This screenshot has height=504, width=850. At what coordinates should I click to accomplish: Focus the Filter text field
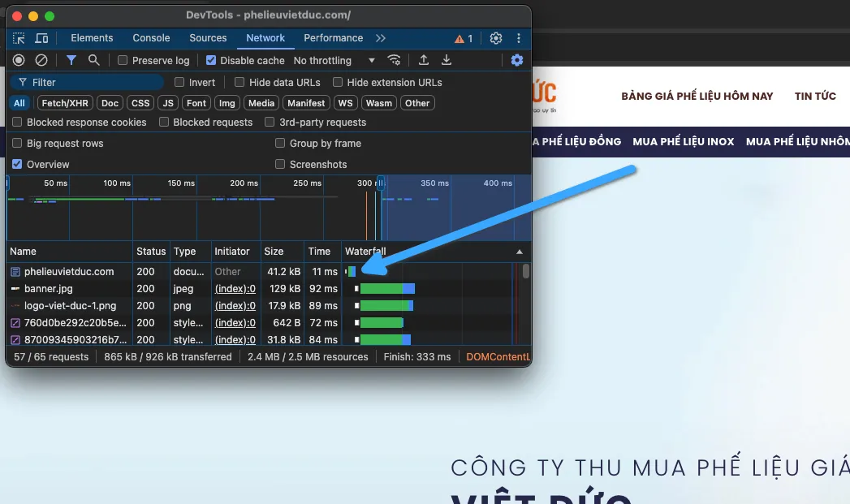tap(87, 82)
